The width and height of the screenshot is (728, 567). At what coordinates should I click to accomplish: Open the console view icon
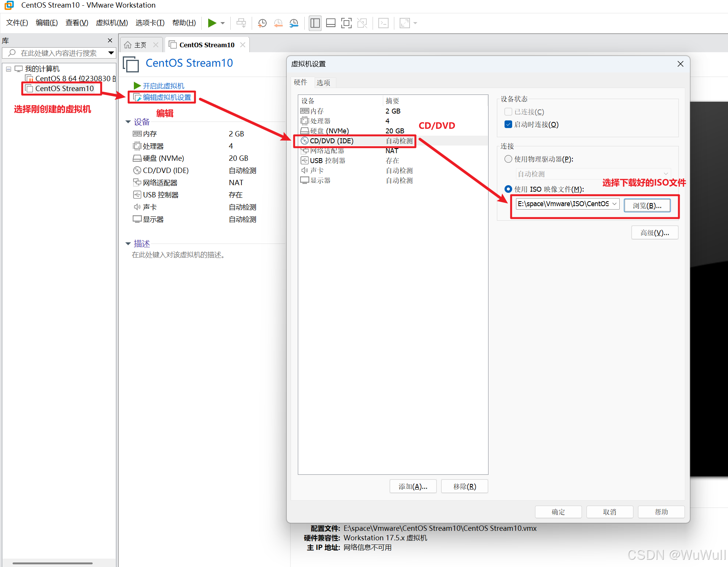click(383, 23)
